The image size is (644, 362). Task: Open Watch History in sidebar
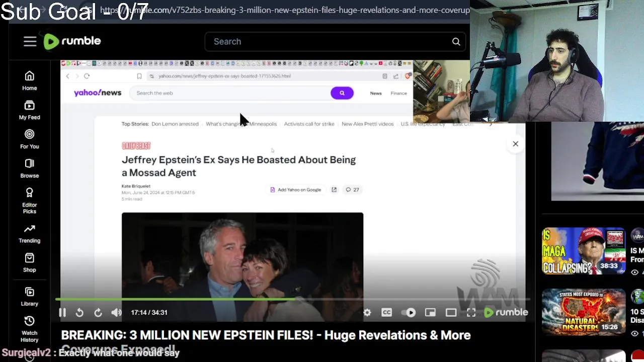tap(29, 329)
